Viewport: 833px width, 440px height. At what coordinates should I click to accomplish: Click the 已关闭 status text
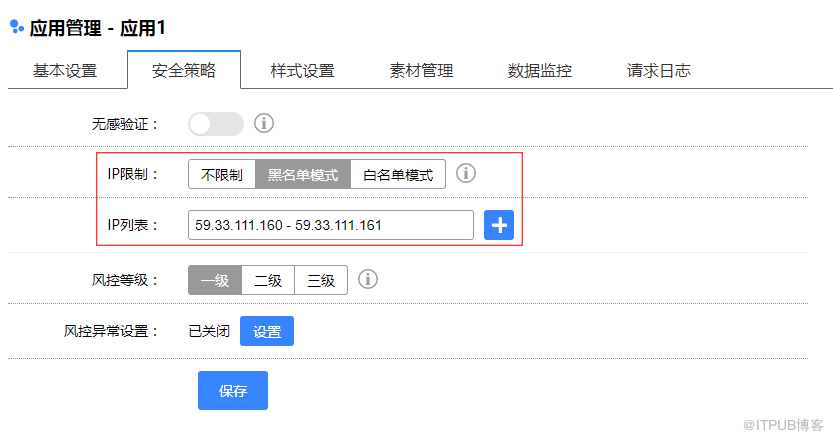point(209,331)
